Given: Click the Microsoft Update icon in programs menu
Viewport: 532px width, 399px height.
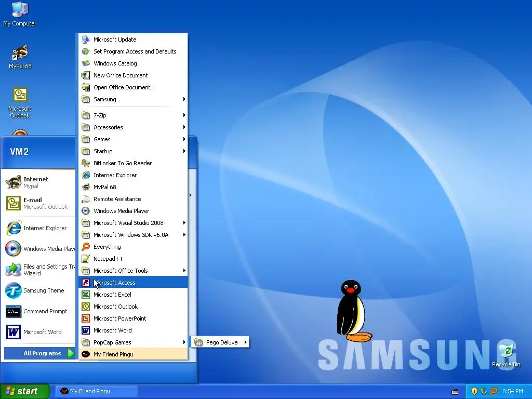Looking at the screenshot, I should [86, 39].
